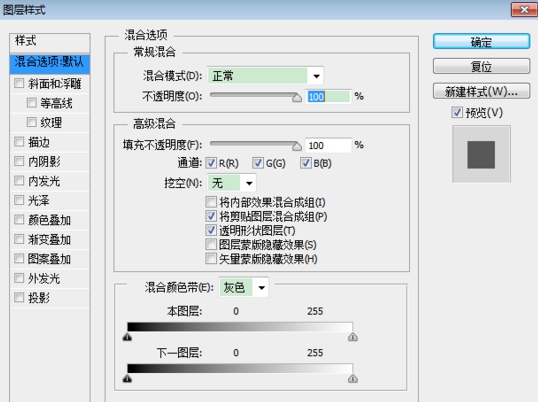Select 混合选项:默认 in the styles list

point(50,64)
